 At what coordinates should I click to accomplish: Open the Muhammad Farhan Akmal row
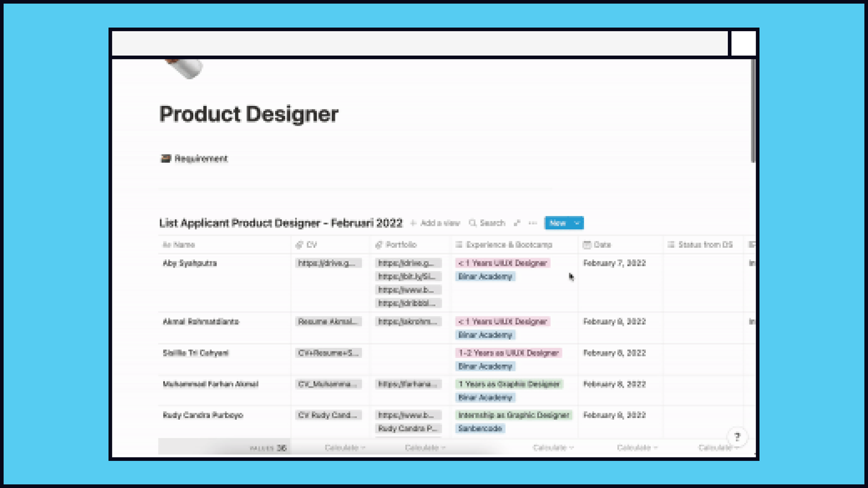tap(211, 384)
